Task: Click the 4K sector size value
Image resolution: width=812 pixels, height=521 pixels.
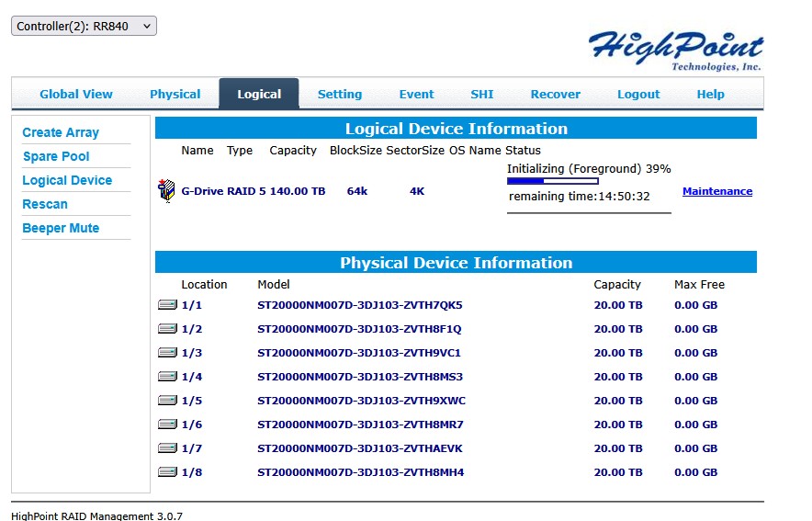Action: pos(417,191)
